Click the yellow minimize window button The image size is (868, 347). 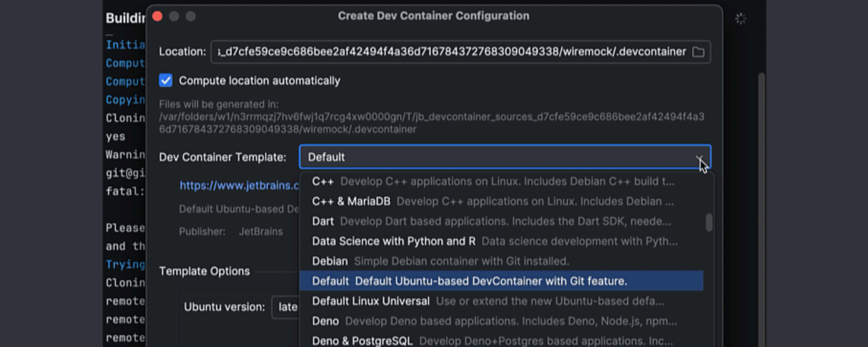[174, 16]
